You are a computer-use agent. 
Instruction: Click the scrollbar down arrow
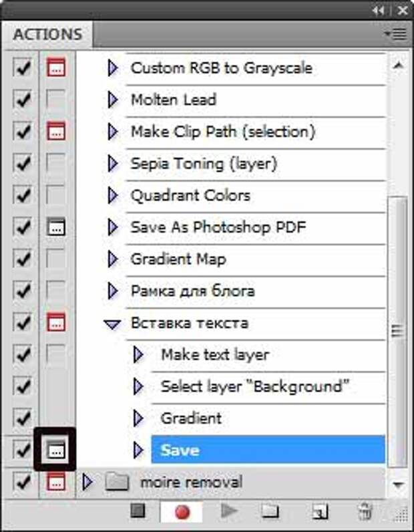[399, 483]
